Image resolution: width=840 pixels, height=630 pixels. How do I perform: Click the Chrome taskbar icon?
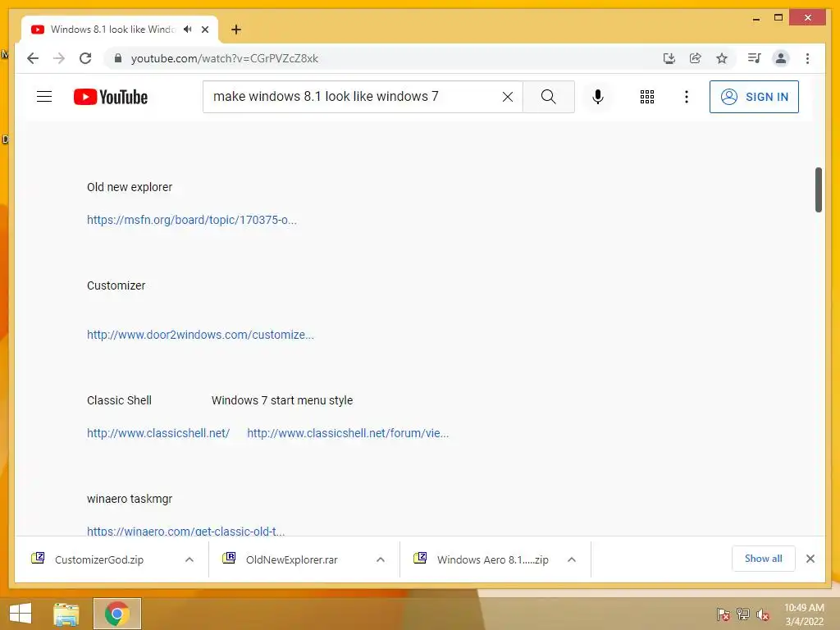pyautogui.click(x=117, y=614)
